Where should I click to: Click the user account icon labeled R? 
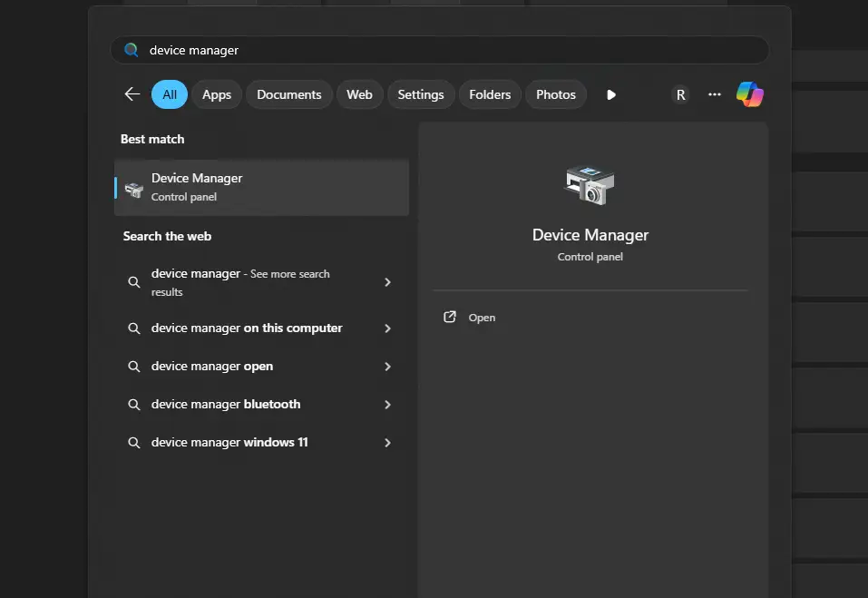[680, 93]
